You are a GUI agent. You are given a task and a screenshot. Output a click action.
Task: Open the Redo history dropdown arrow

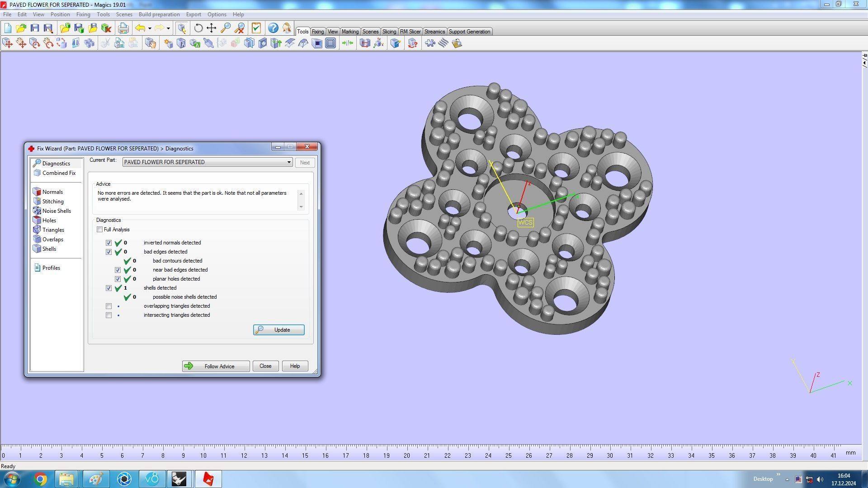pyautogui.click(x=168, y=28)
